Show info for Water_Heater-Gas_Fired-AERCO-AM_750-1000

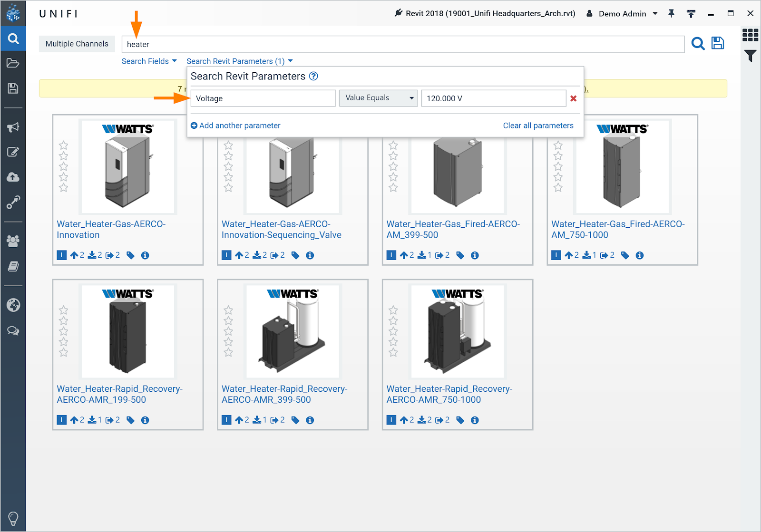click(x=640, y=255)
